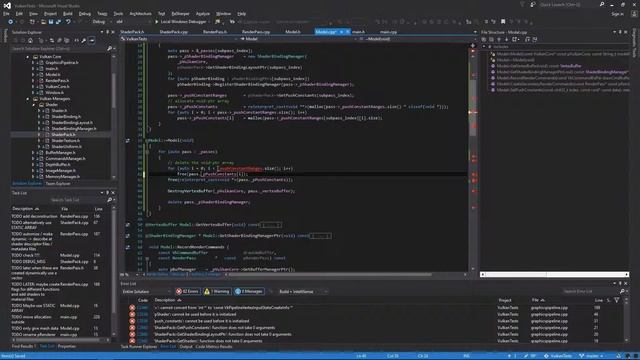The width and height of the screenshot is (640, 360).
Task: Click the Home icon in Solution Explorer toolbar
Action: click(x=30, y=40)
